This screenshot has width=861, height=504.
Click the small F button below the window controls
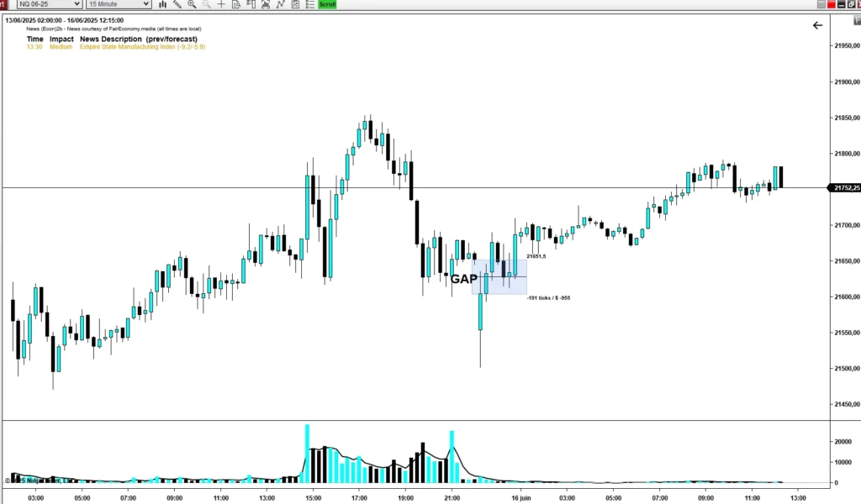tap(857, 21)
